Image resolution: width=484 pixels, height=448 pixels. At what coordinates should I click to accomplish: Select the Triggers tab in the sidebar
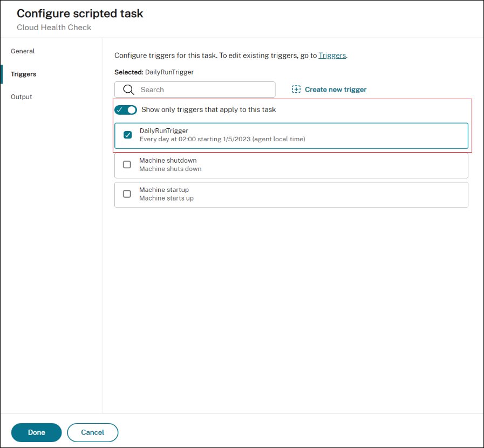[x=24, y=74]
